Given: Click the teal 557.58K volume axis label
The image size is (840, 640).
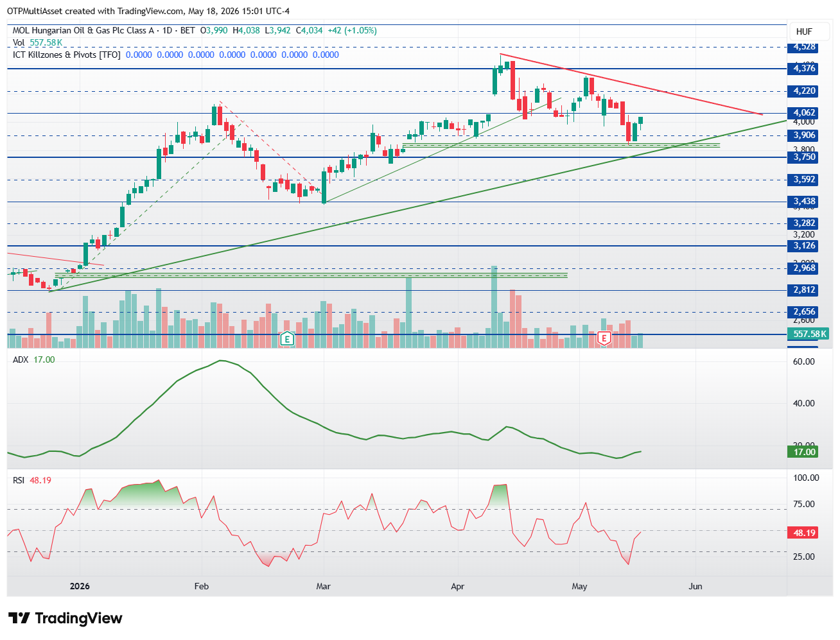Looking at the screenshot, I should pos(809,334).
